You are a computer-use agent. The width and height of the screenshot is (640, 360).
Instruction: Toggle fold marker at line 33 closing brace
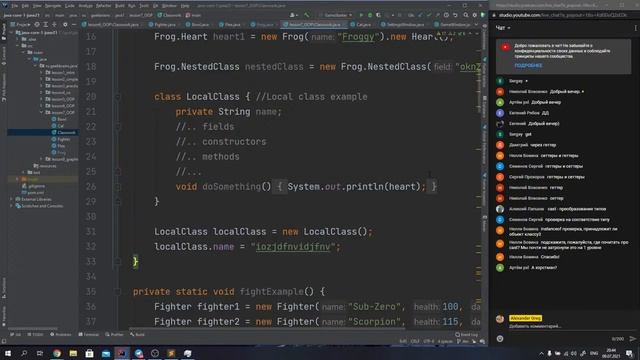point(118,261)
